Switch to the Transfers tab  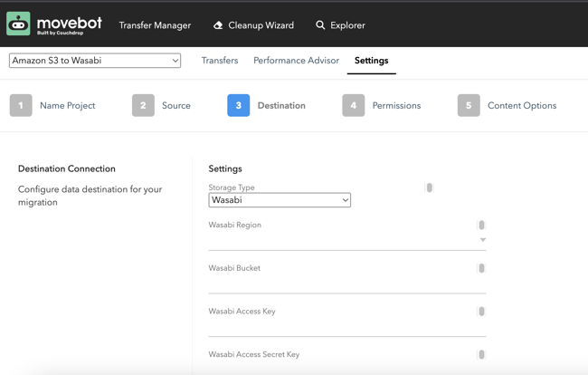(x=220, y=61)
